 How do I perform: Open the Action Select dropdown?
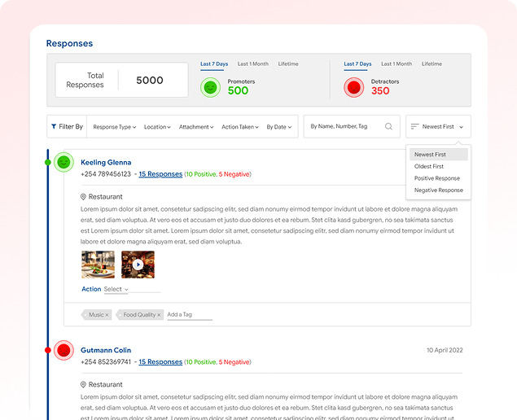pos(116,289)
